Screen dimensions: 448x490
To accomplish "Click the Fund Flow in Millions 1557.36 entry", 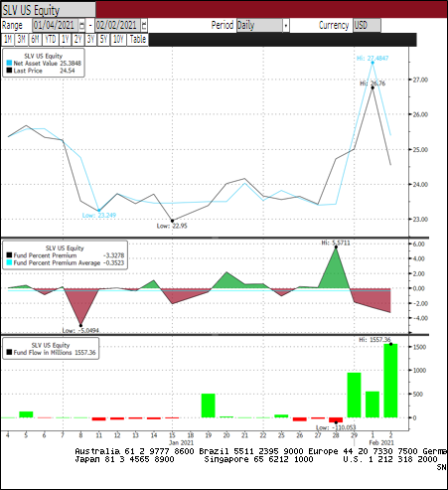I will (52, 352).
